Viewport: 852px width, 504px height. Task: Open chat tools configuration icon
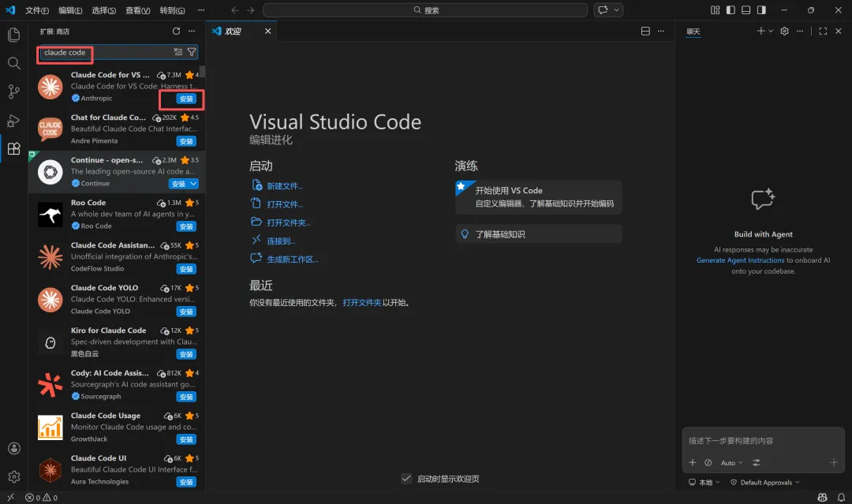[757, 463]
